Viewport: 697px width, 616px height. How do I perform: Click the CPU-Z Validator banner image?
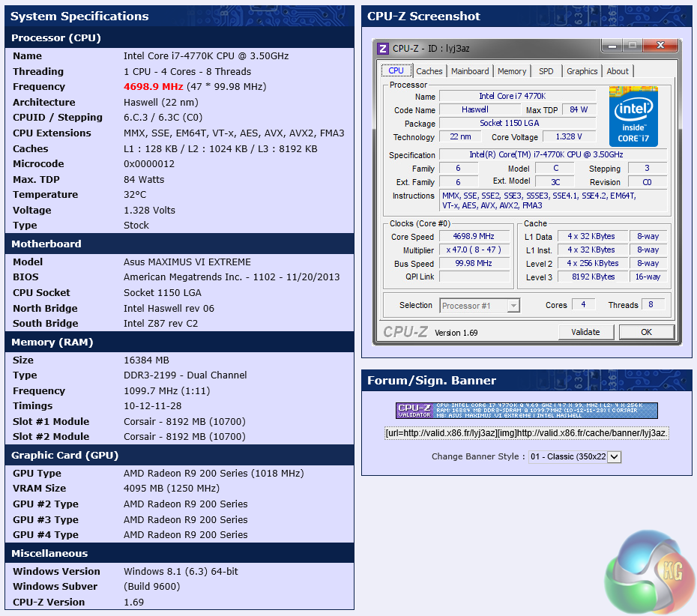click(x=527, y=411)
